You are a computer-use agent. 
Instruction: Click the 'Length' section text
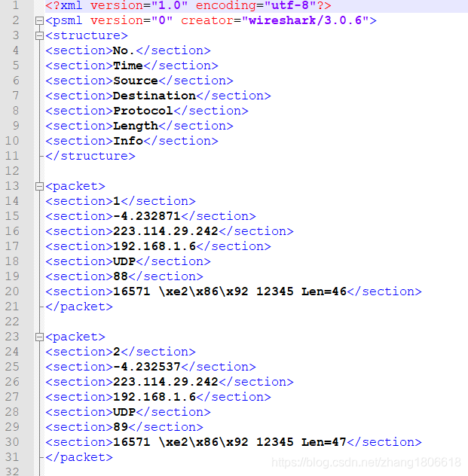(136, 126)
